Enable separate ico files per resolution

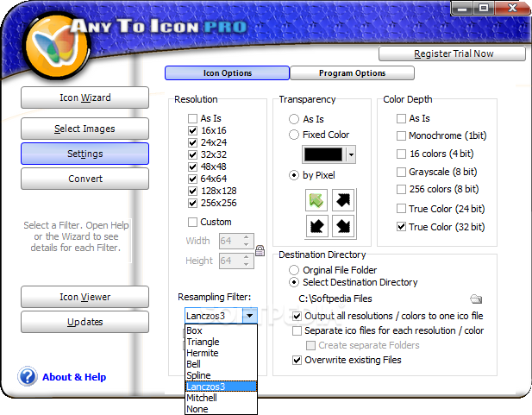tap(297, 330)
